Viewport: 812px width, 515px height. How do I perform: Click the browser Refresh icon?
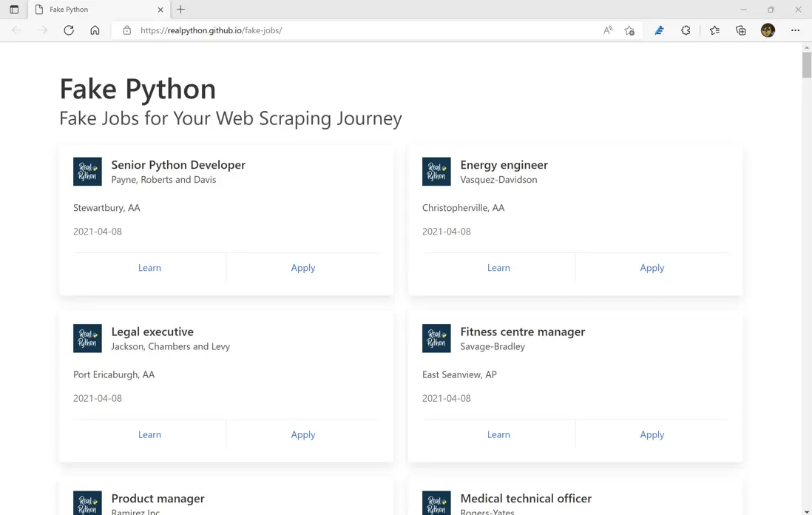point(69,30)
